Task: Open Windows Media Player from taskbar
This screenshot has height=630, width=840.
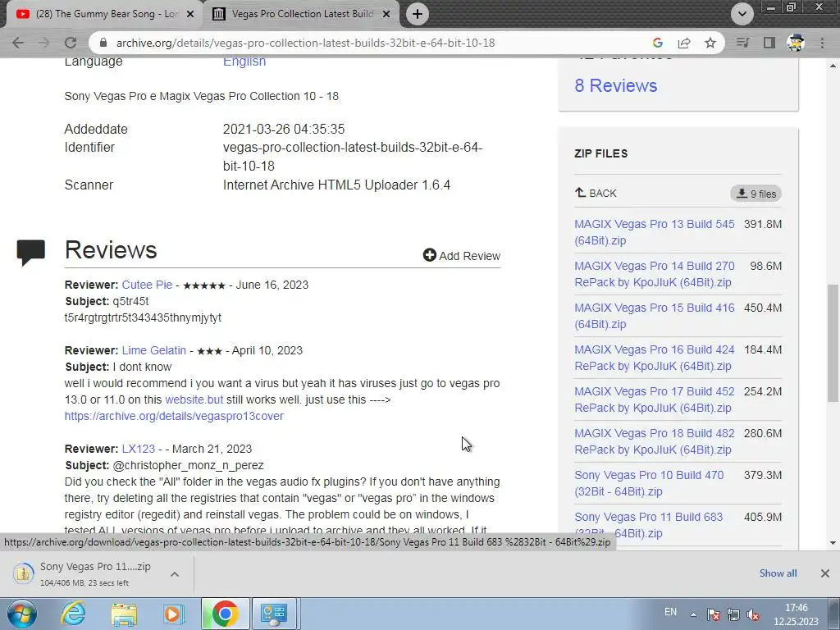Action: [173, 614]
